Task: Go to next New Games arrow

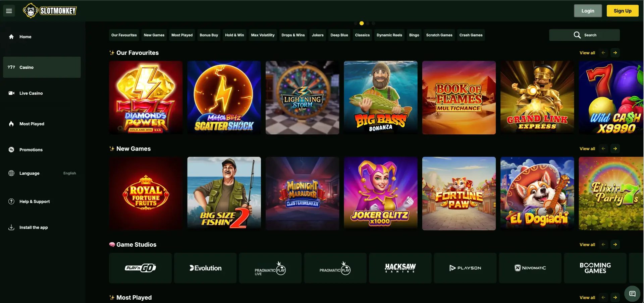Action: point(615,149)
